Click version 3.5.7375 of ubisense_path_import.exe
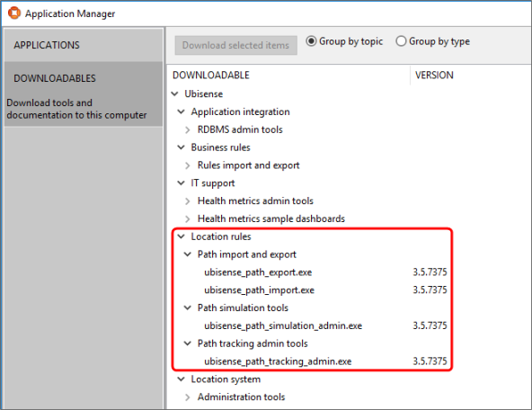 [430, 290]
